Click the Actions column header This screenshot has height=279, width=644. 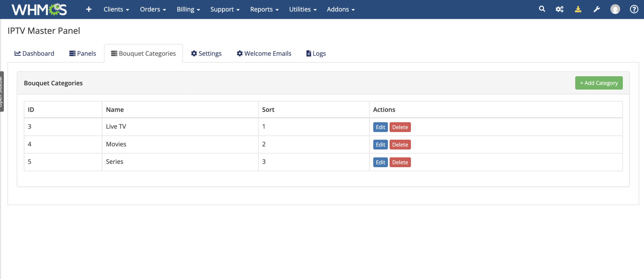(x=496, y=110)
